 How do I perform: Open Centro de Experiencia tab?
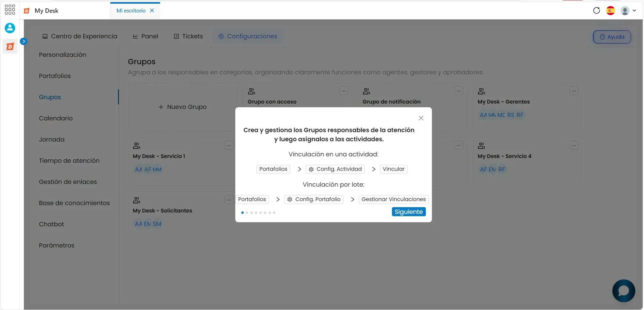(80, 36)
